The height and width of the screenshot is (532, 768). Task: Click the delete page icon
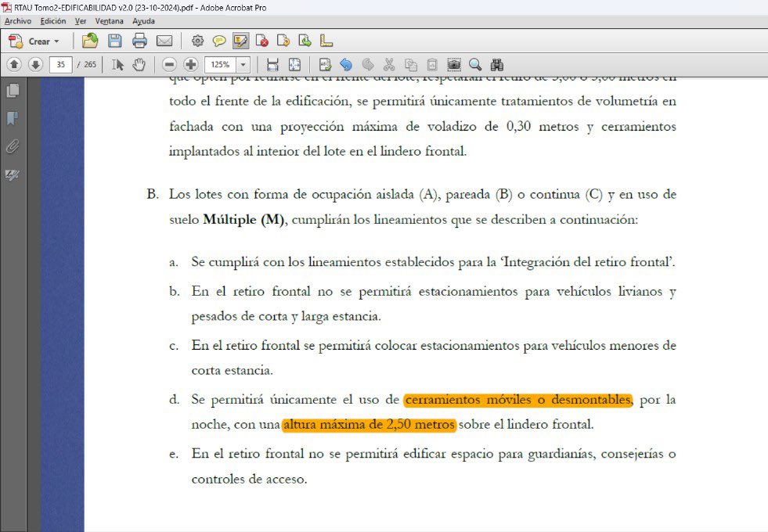pyautogui.click(x=262, y=41)
